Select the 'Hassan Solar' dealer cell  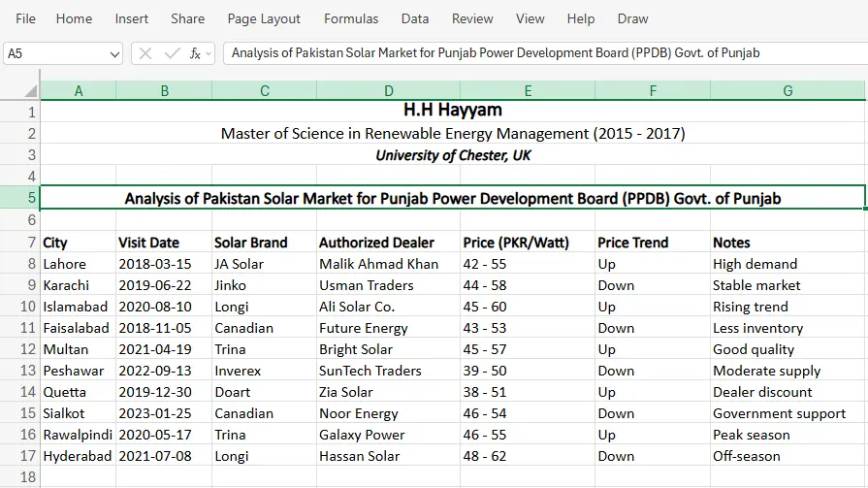click(389, 456)
